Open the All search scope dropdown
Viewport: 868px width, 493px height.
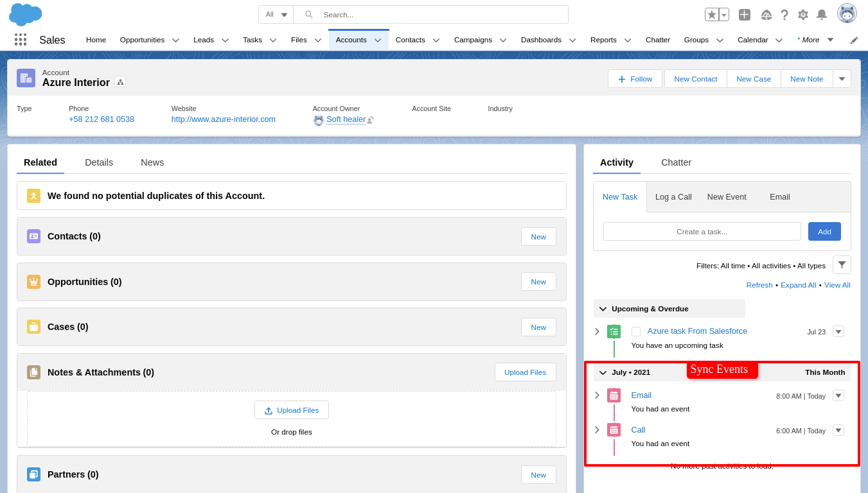pyautogui.click(x=276, y=15)
